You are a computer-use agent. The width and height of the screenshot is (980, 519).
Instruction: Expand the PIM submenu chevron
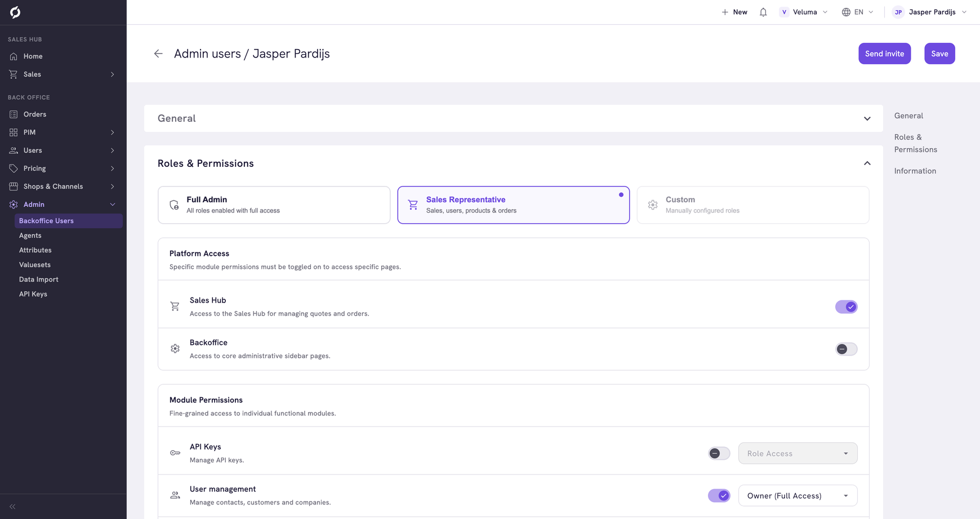[113, 132]
